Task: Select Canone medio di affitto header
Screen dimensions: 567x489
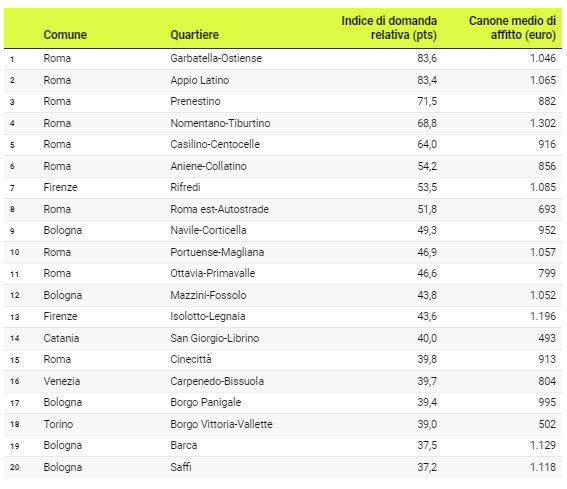Action: pos(512,28)
